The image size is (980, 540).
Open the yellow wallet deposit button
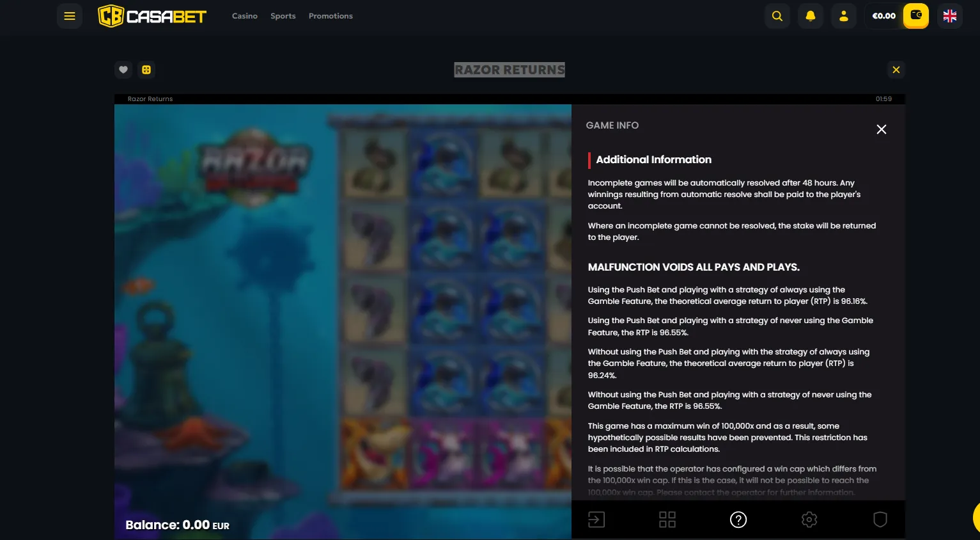[916, 16]
